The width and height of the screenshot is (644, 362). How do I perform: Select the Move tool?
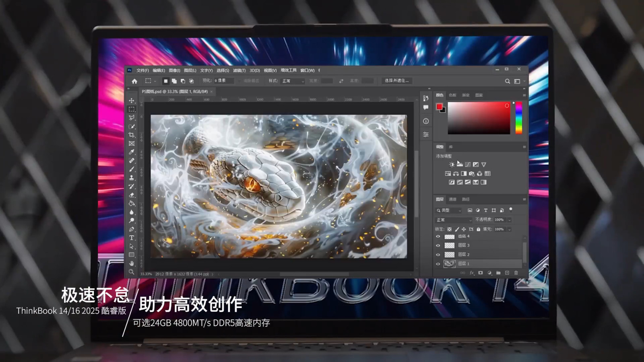[132, 101]
